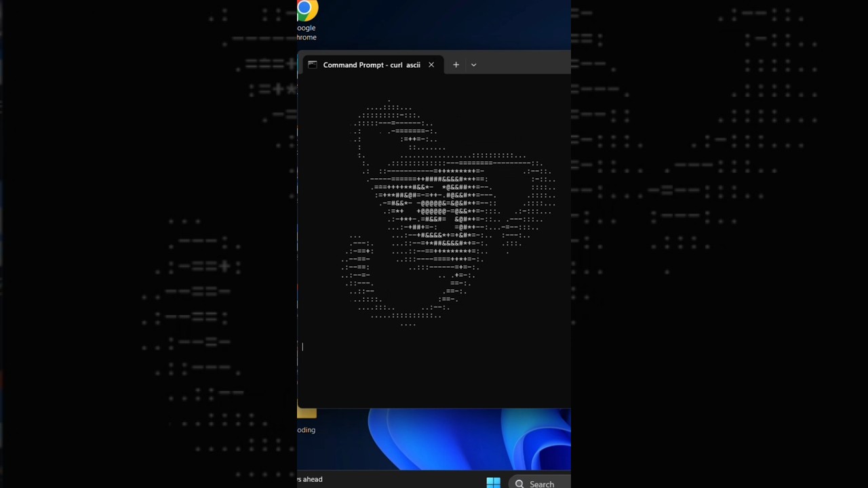Open a new terminal tab

point(456,65)
